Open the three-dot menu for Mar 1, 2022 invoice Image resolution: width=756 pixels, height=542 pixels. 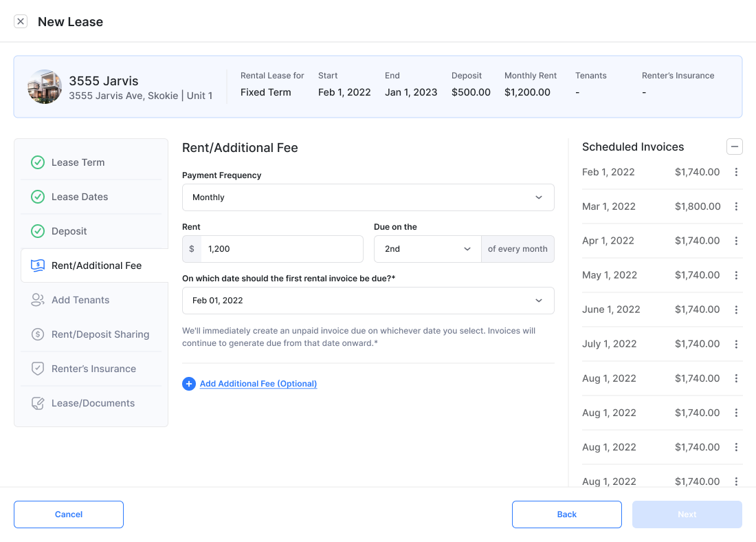(736, 206)
